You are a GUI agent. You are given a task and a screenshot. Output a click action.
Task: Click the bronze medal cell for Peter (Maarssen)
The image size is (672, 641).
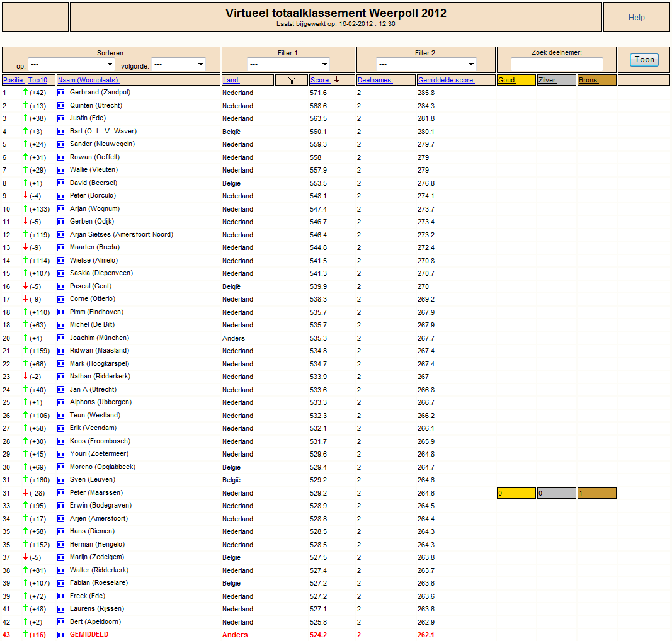[596, 493]
